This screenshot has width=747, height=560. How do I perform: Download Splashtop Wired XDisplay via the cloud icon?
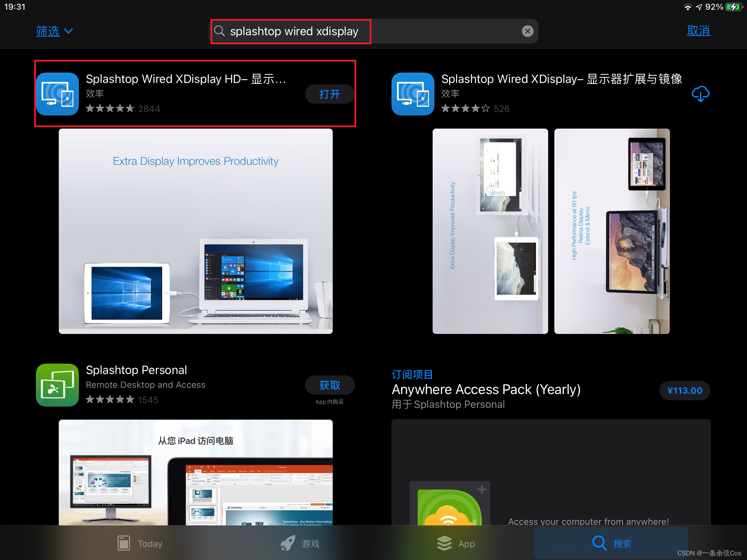(700, 94)
